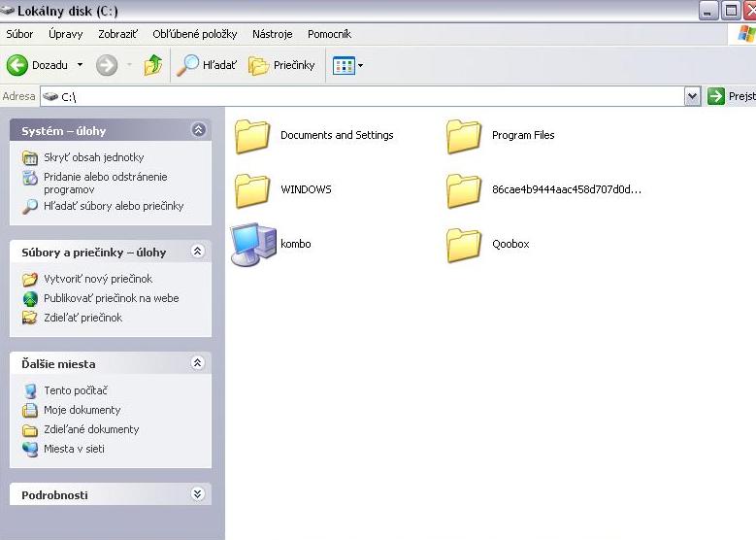
Task: Collapse the Súbory a priečinky – úlohy panel
Action: [198, 251]
